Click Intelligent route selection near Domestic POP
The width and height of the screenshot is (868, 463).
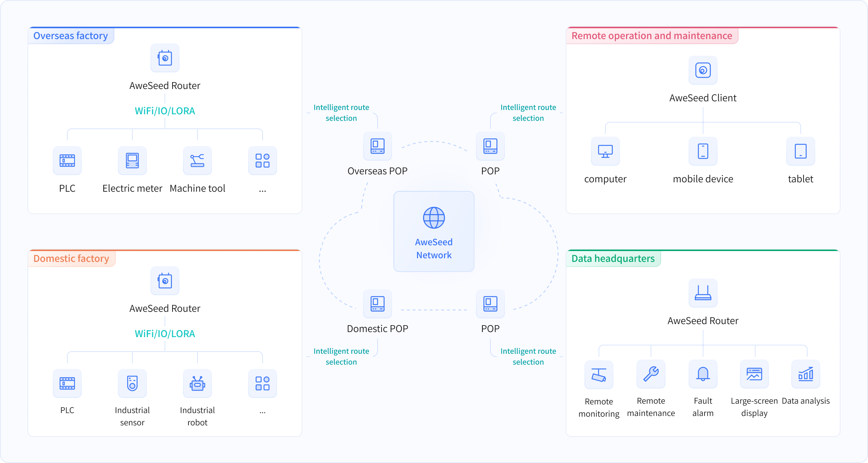tap(341, 357)
